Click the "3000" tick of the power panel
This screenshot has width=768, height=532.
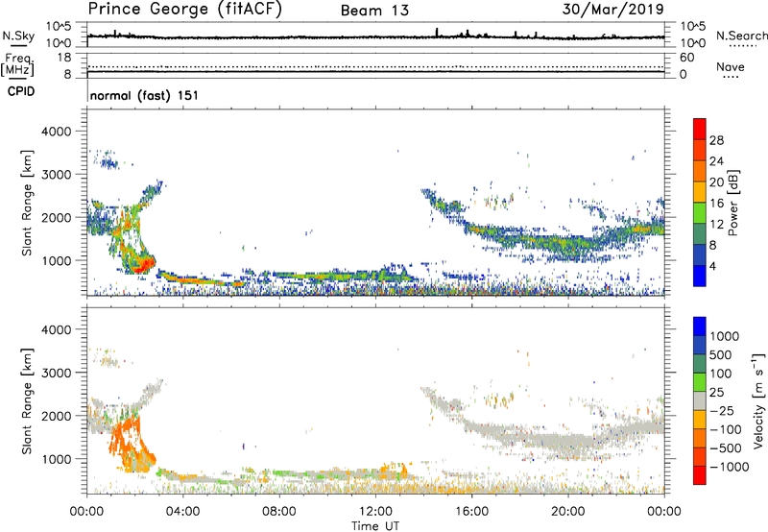pyautogui.click(x=57, y=175)
